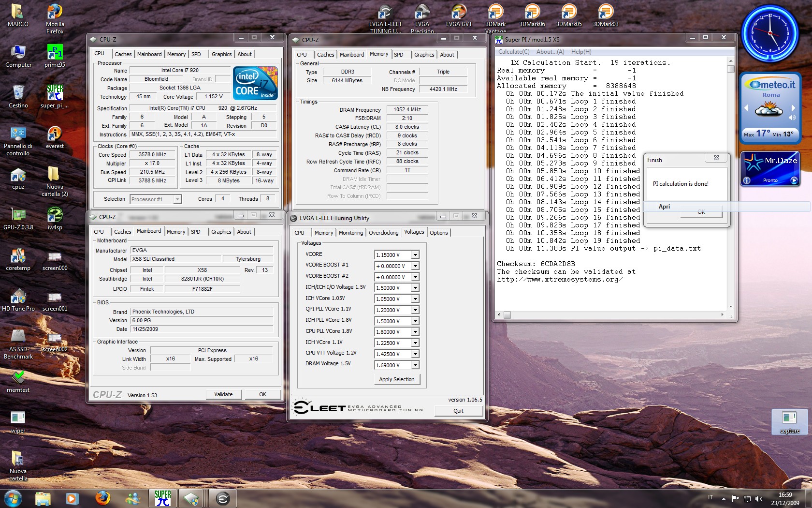Screen dimensions: 812x508
Task: Click Super PI horizontal scrollbar
Action: pos(611,314)
